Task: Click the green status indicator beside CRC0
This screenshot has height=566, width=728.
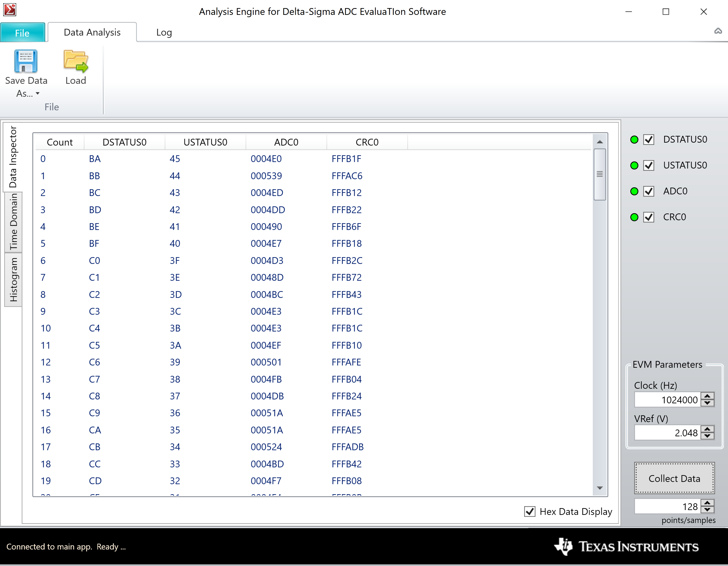Action: coord(635,217)
